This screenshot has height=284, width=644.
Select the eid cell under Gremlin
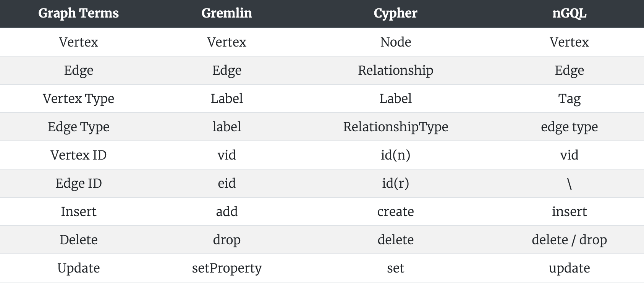[x=227, y=183]
